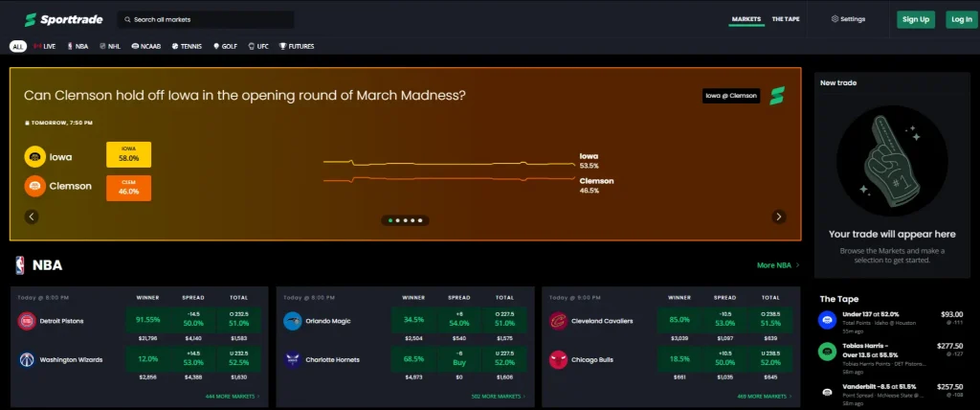Viewport: 980px width, 410px height.
Task: Expand 502 MORE MARKETS link
Action: (498, 397)
